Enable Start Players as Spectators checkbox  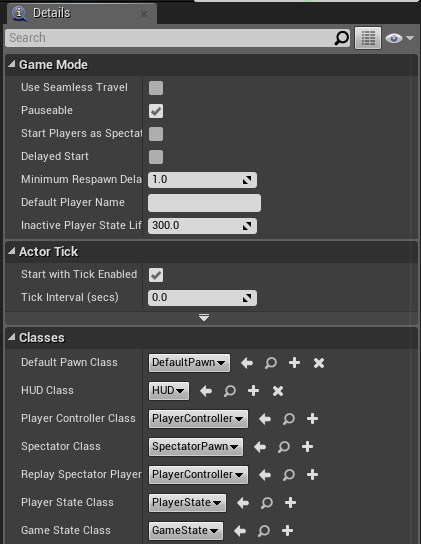156,134
